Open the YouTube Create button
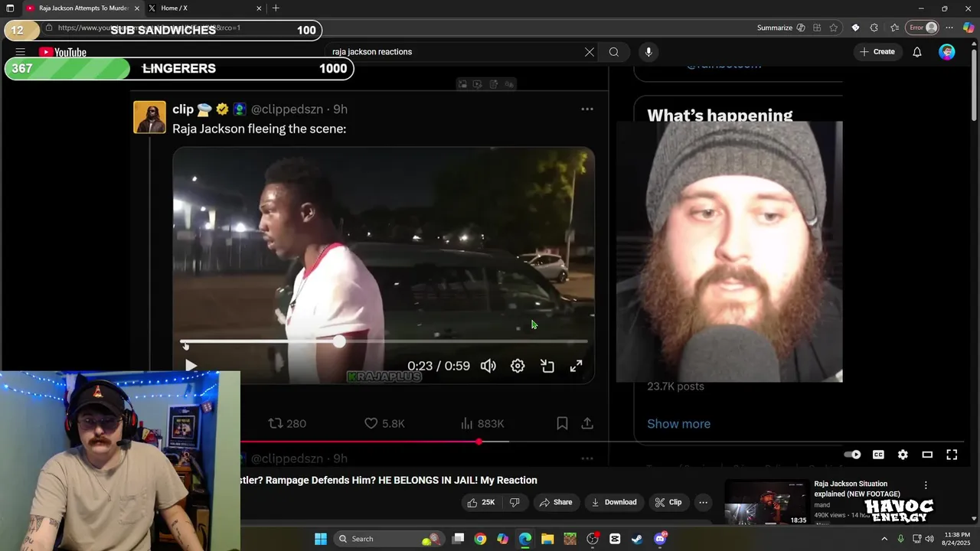The width and height of the screenshot is (980, 551). (877, 52)
